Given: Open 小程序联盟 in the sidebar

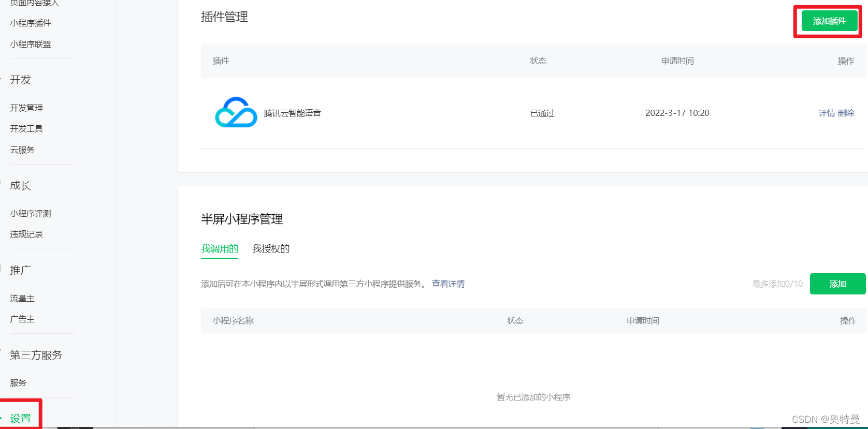Looking at the screenshot, I should point(31,44).
